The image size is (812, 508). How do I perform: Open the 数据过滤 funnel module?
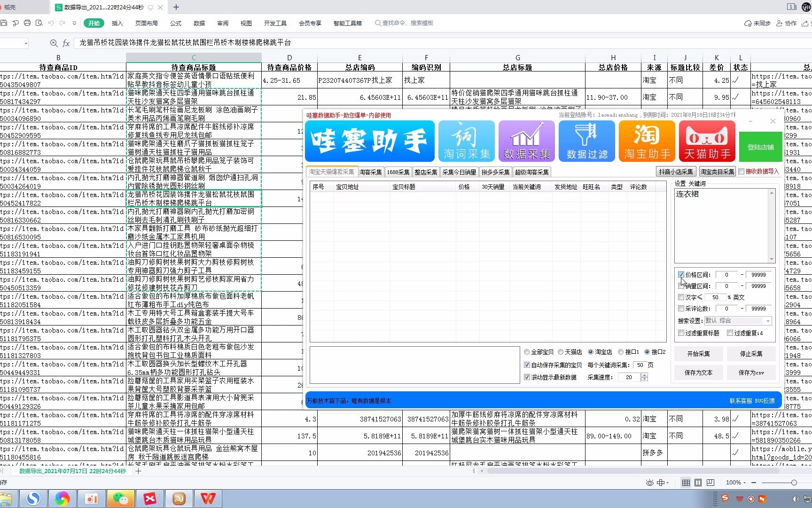click(587, 141)
